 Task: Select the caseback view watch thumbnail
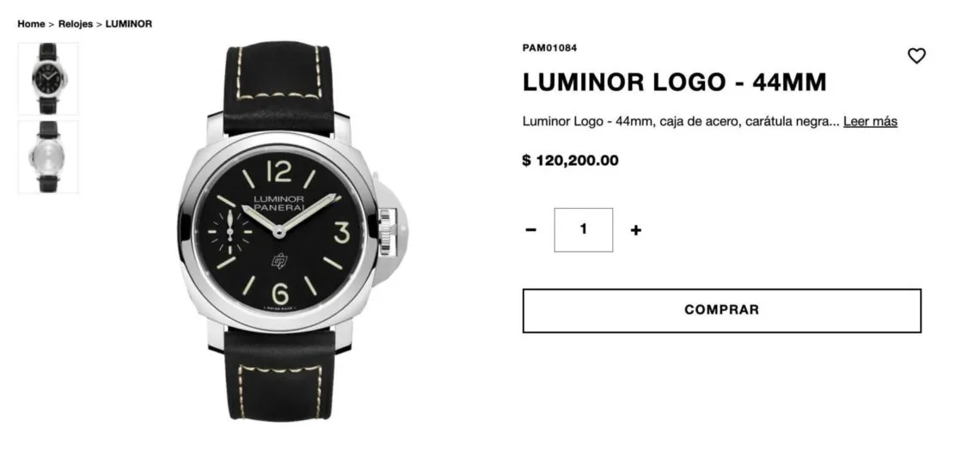(x=48, y=156)
